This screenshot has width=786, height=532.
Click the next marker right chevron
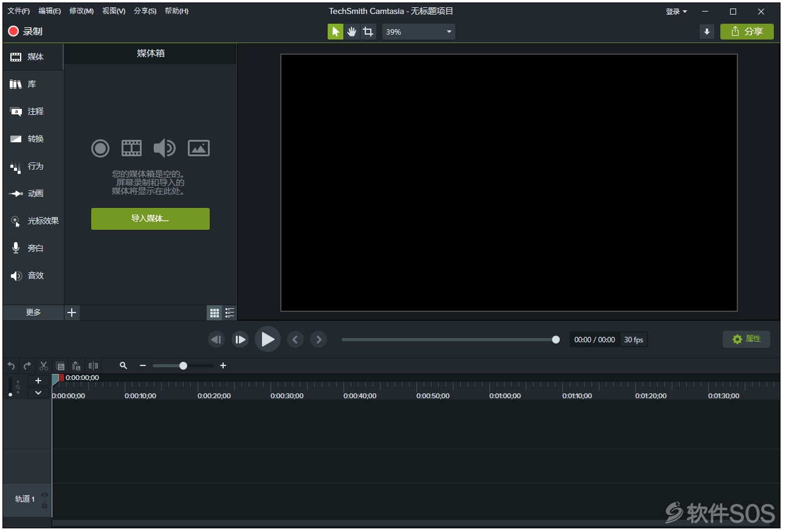(319, 340)
